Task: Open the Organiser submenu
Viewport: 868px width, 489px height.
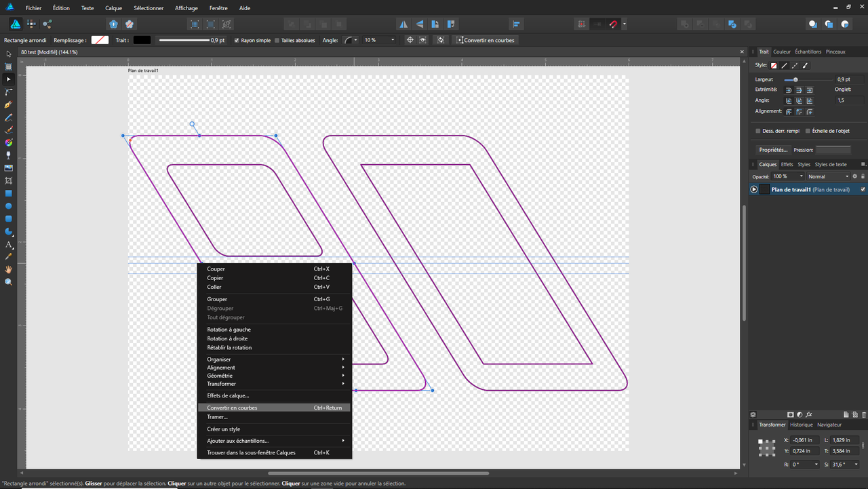Action: point(274,359)
